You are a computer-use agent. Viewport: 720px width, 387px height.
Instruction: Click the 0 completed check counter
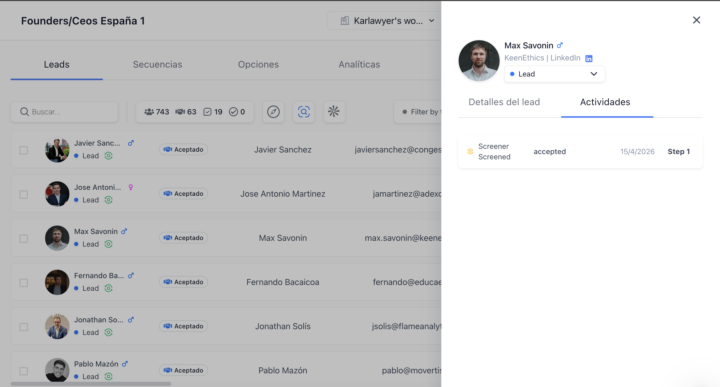point(237,112)
